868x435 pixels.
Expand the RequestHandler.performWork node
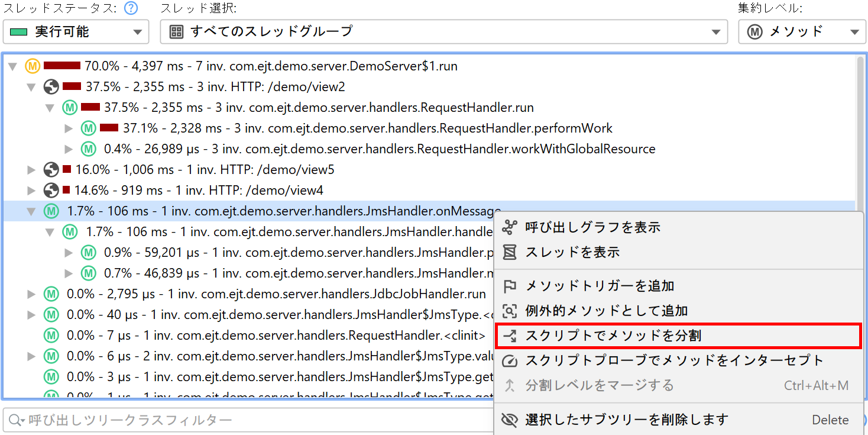click(x=69, y=128)
